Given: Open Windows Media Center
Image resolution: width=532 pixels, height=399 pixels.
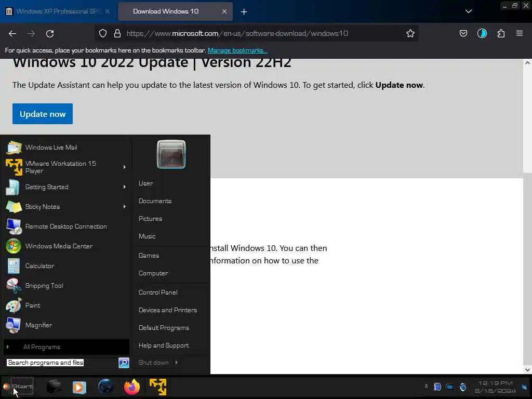Looking at the screenshot, I should click(66, 246).
